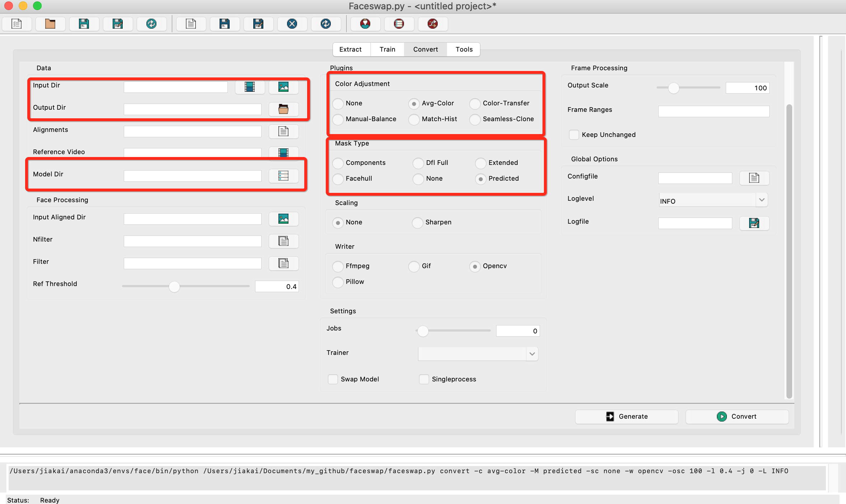Image resolution: width=846 pixels, height=504 pixels.
Task: Click the Convert button at bottom right
Action: coord(737,417)
